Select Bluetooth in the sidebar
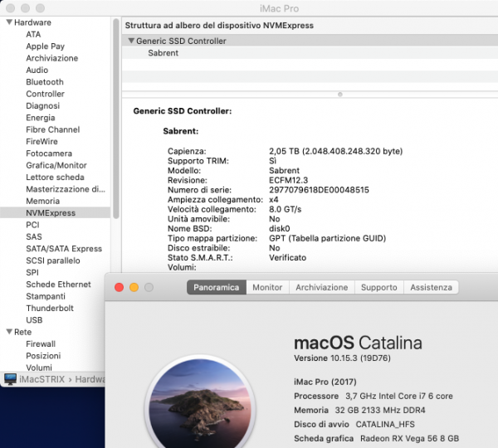This screenshot has width=498, height=448. (x=45, y=82)
